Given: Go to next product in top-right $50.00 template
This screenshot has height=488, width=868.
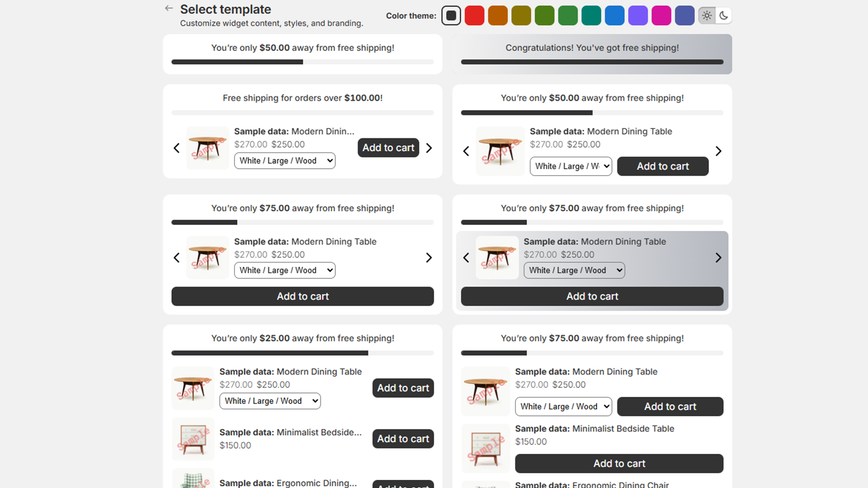Looking at the screenshot, I should (x=718, y=151).
